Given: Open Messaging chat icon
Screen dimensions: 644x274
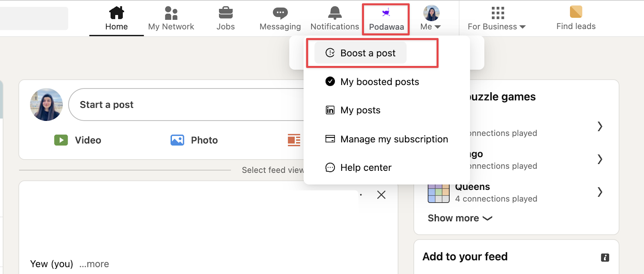Looking at the screenshot, I should [280, 13].
